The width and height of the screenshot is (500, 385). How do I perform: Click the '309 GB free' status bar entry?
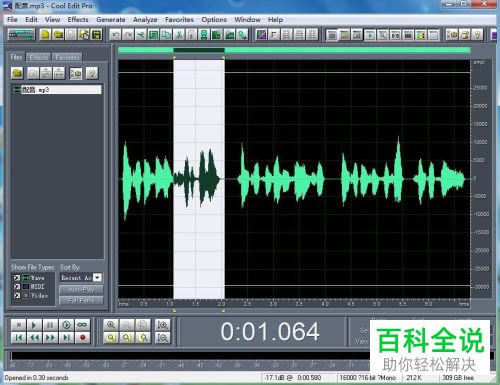458,378
